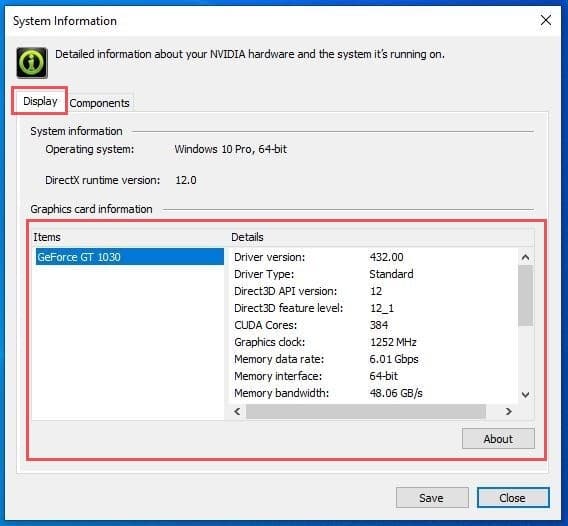The width and height of the screenshot is (568, 526).
Task: Click the DirectX runtime version value 12.0
Action: (186, 180)
